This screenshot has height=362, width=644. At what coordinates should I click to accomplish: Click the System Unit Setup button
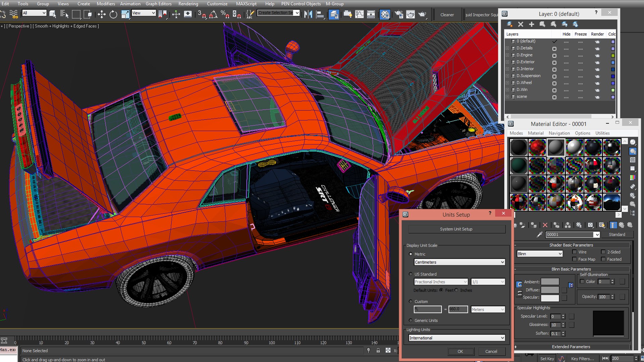pyautogui.click(x=457, y=229)
